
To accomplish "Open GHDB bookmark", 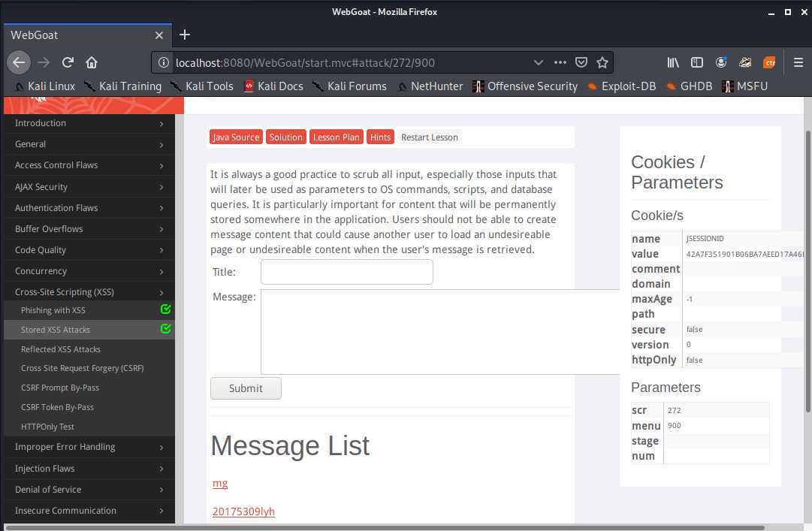I will coord(689,86).
